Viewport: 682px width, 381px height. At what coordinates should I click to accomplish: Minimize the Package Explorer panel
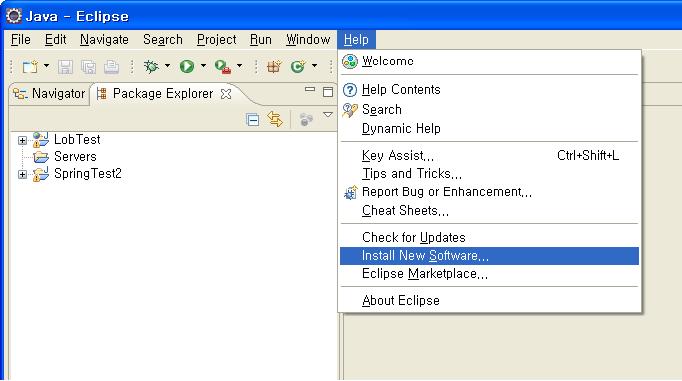pos(310,90)
